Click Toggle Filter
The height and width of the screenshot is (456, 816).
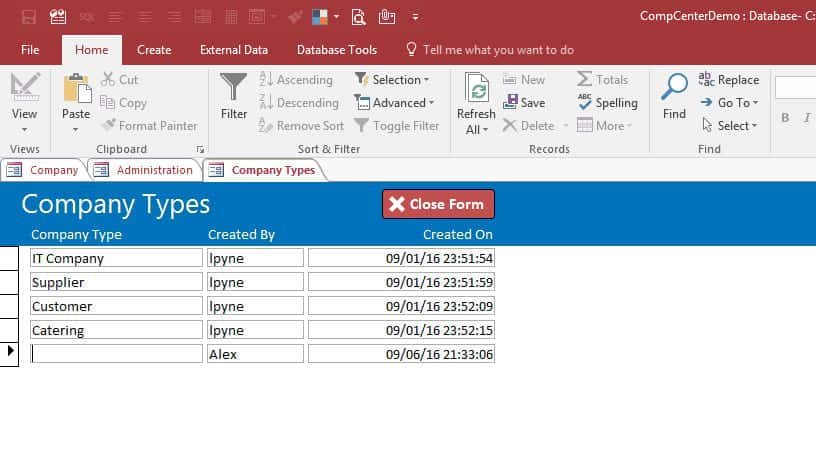tap(397, 126)
